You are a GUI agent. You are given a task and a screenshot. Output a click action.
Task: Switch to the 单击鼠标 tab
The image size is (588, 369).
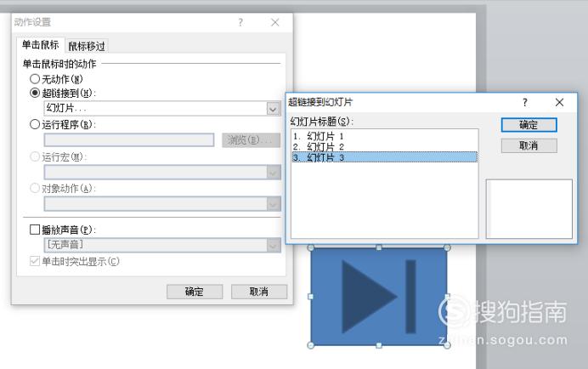41,45
